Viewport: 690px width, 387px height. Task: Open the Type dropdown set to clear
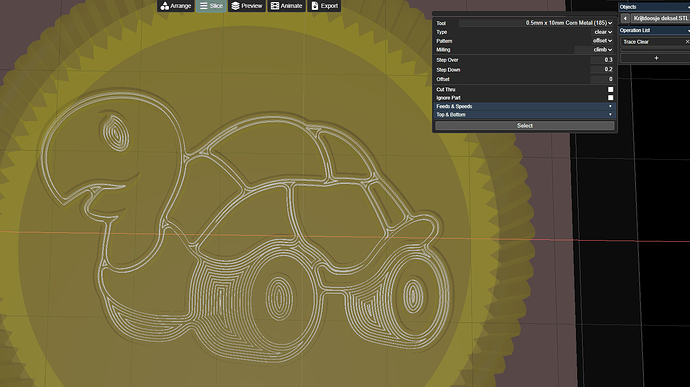pos(603,32)
